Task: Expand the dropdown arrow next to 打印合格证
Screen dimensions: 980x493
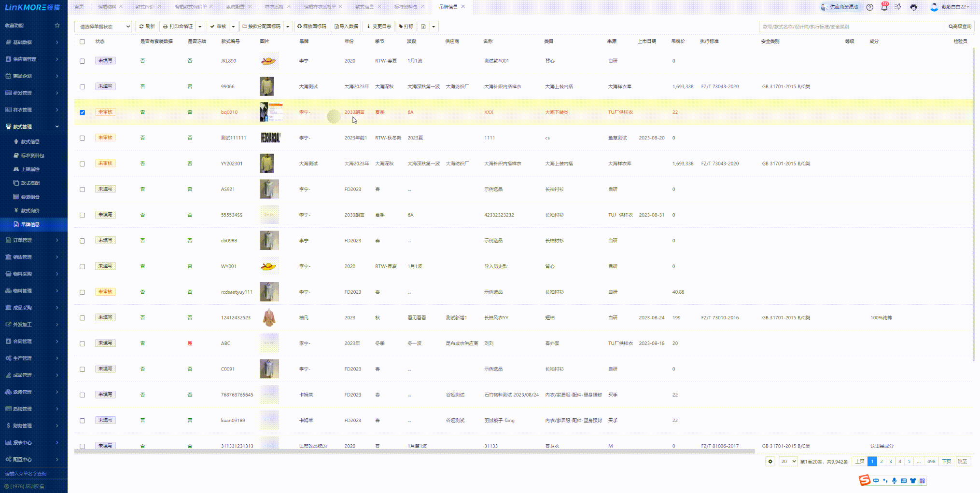Action: click(200, 27)
